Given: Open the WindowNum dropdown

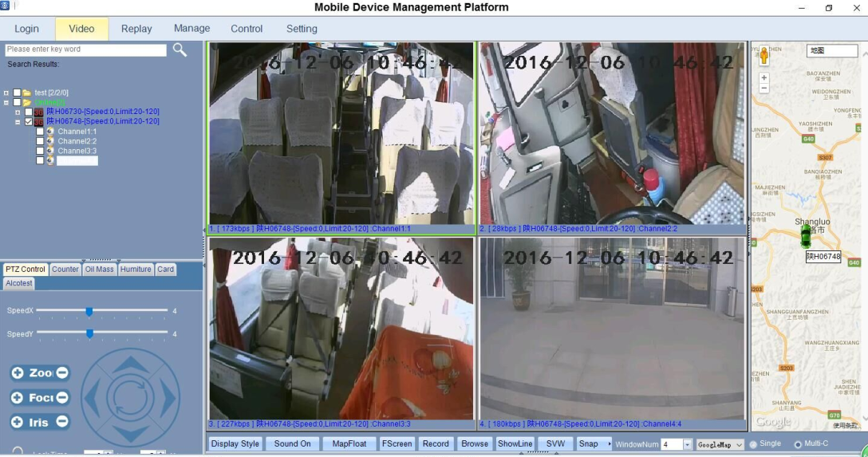Looking at the screenshot, I should point(687,444).
